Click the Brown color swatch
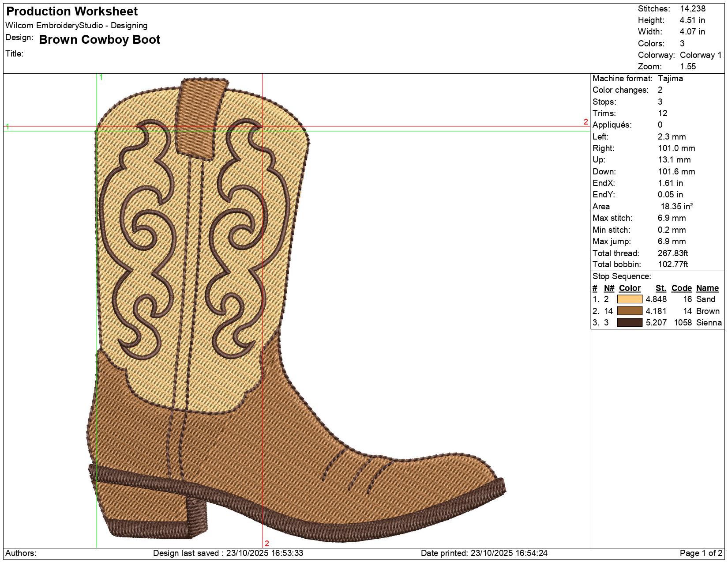 point(630,311)
